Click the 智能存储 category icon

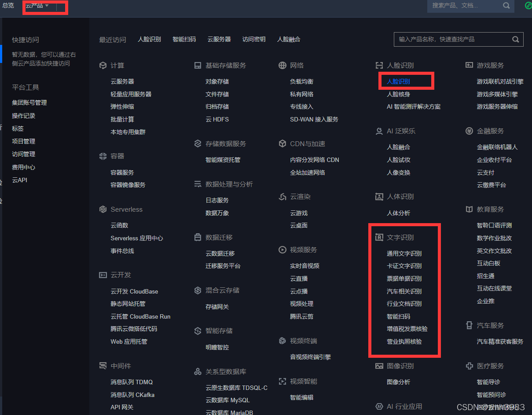point(198,331)
